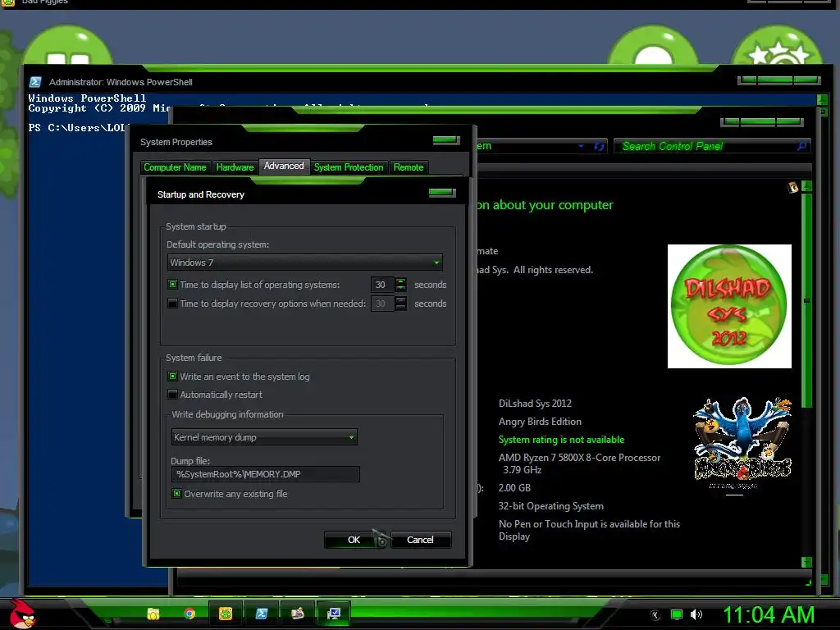Click the Control Panel search magnifier icon
Image resolution: width=840 pixels, height=630 pixels.
click(x=802, y=146)
